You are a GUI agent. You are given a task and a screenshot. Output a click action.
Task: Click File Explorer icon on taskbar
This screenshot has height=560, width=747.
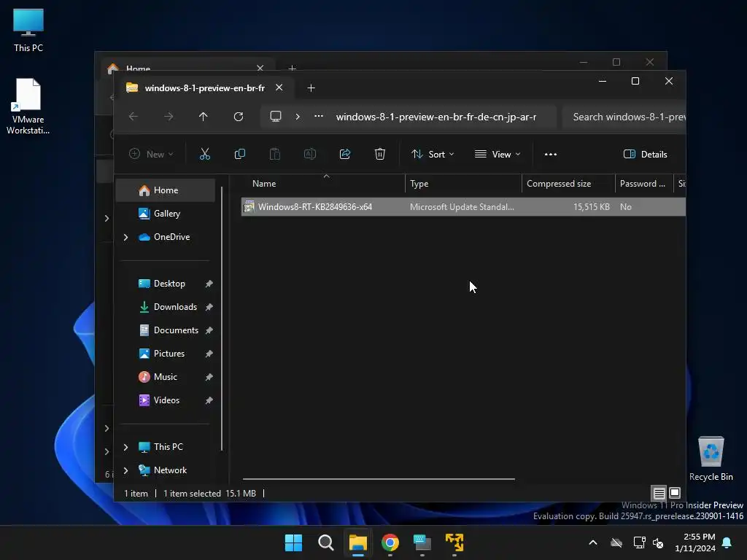pos(357,542)
